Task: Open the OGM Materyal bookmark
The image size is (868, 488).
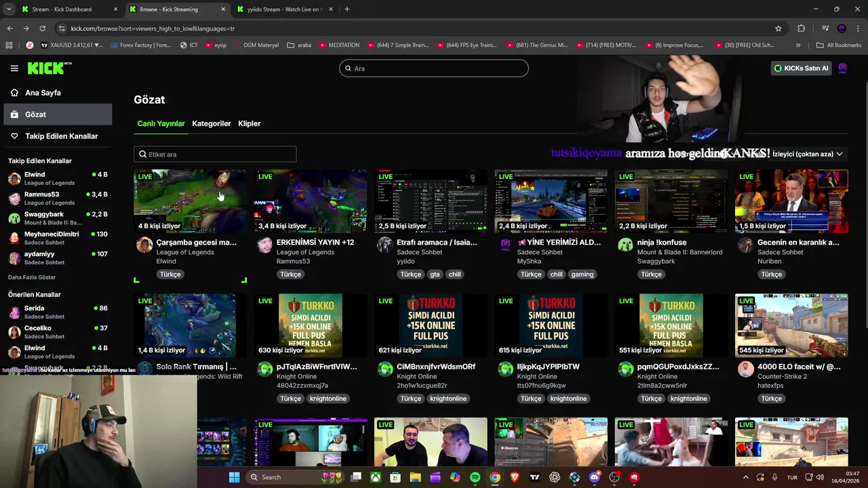Action: tap(256, 45)
